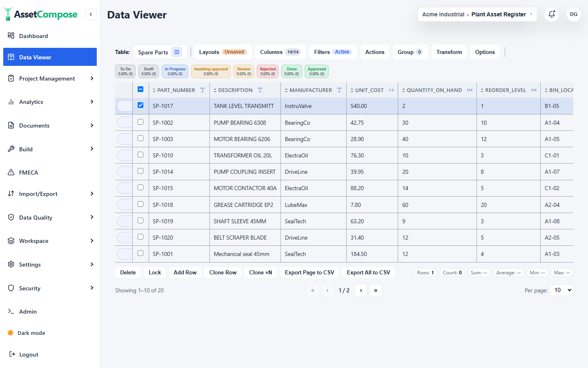This screenshot has height=368, width=588.
Task: Click the Add Row button
Action: click(185, 272)
